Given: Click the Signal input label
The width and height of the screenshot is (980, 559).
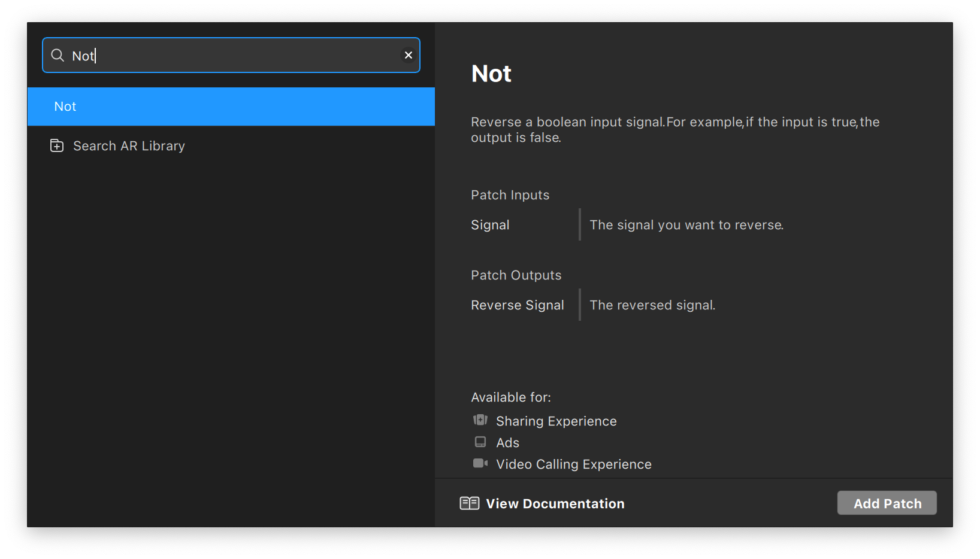Looking at the screenshot, I should [x=490, y=225].
